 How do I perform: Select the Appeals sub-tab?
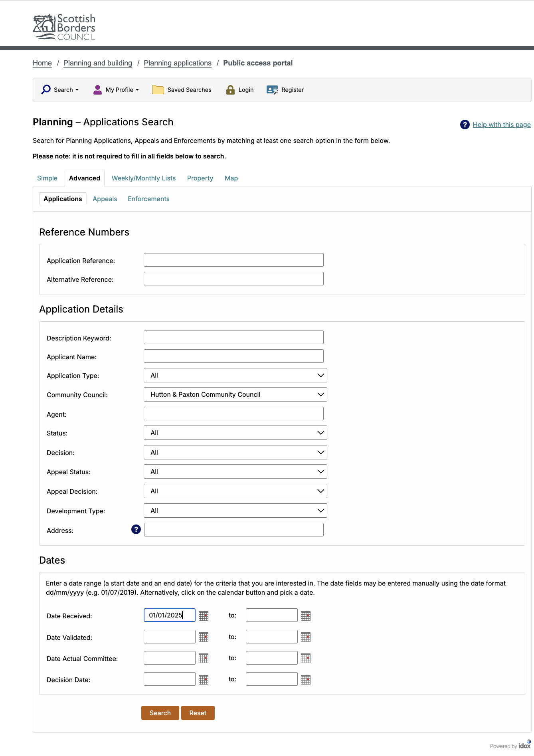pyautogui.click(x=105, y=199)
